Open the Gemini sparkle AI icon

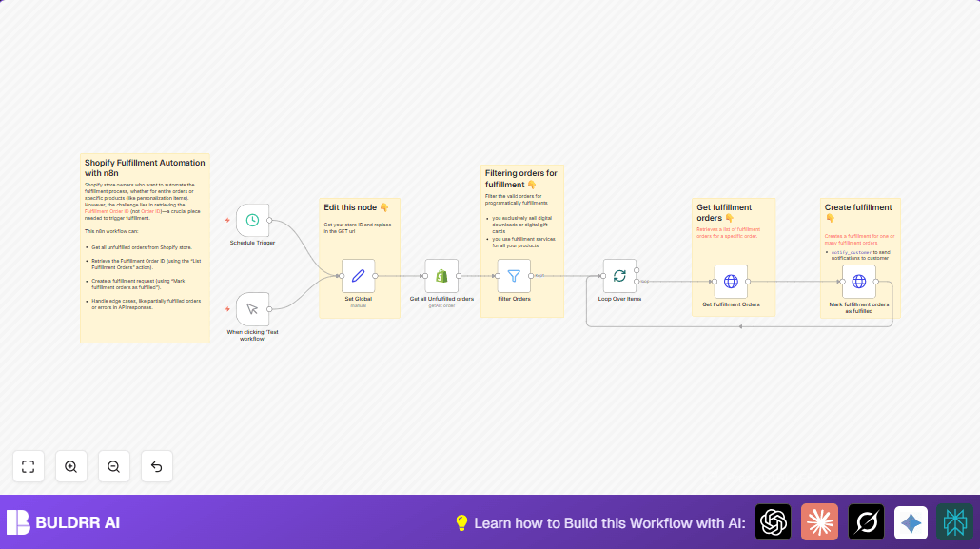tap(911, 522)
